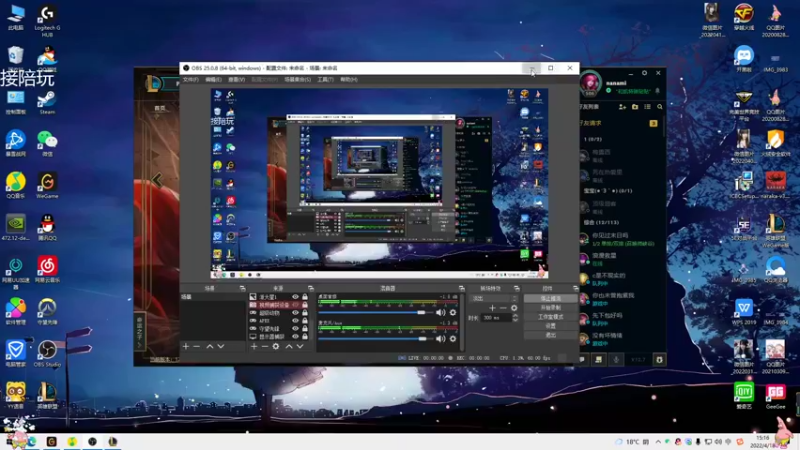The height and width of the screenshot is (450, 800).
Task: Adjust transition duration 300 ms spinner arrows
Action: 515,317
